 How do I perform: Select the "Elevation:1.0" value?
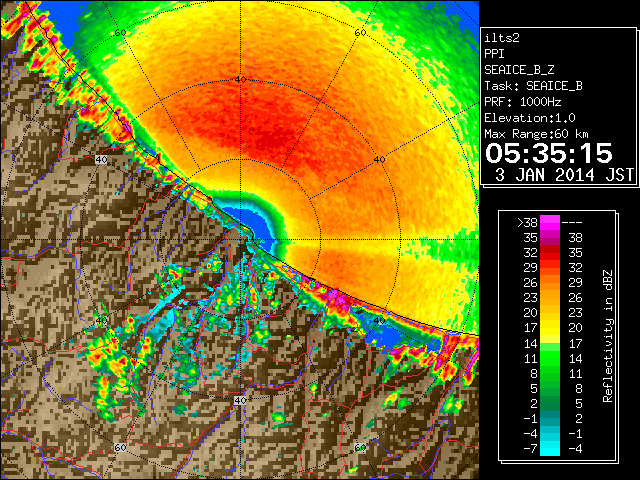(x=530, y=118)
